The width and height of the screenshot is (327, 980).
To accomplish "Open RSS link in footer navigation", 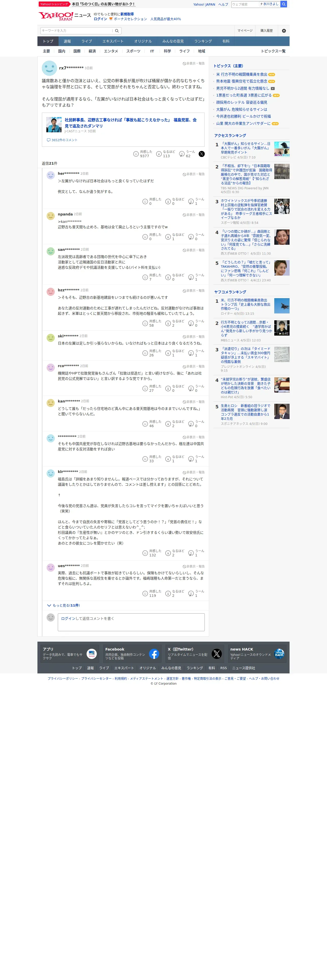I will pyautogui.click(x=223, y=668).
